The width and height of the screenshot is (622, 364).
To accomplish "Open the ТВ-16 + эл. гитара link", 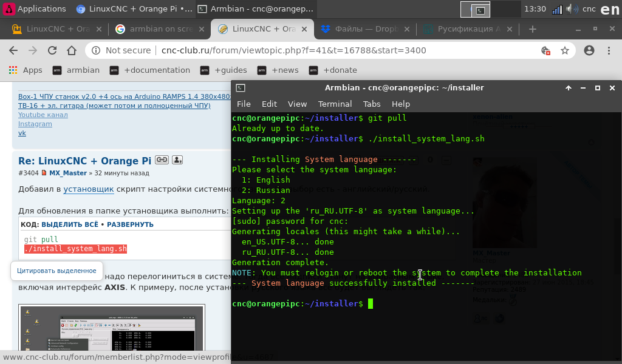I will pyautogui.click(x=114, y=106).
